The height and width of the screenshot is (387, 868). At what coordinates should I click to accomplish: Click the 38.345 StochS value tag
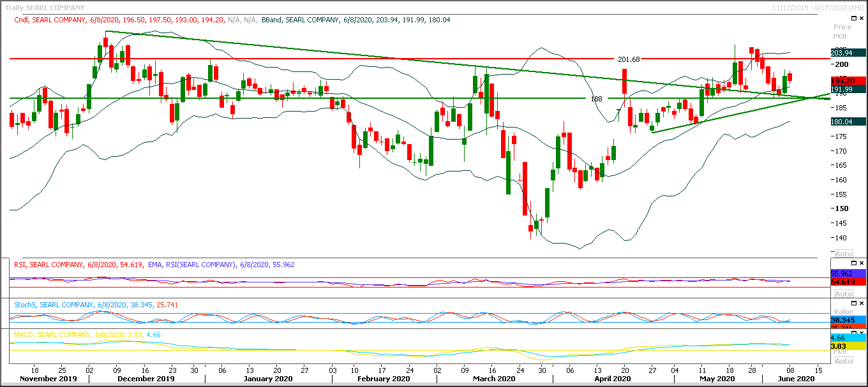pyautogui.click(x=849, y=319)
